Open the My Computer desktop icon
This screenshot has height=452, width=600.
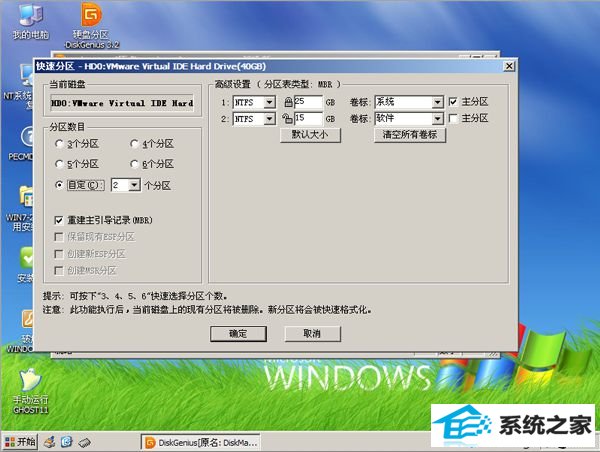click(x=31, y=21)
